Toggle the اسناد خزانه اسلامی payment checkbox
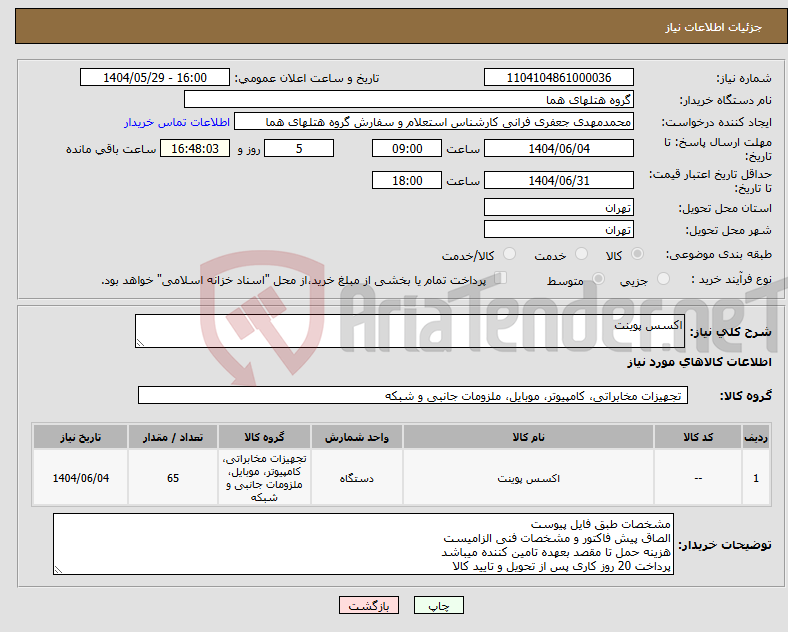The image size is (788, 632). 501,278
